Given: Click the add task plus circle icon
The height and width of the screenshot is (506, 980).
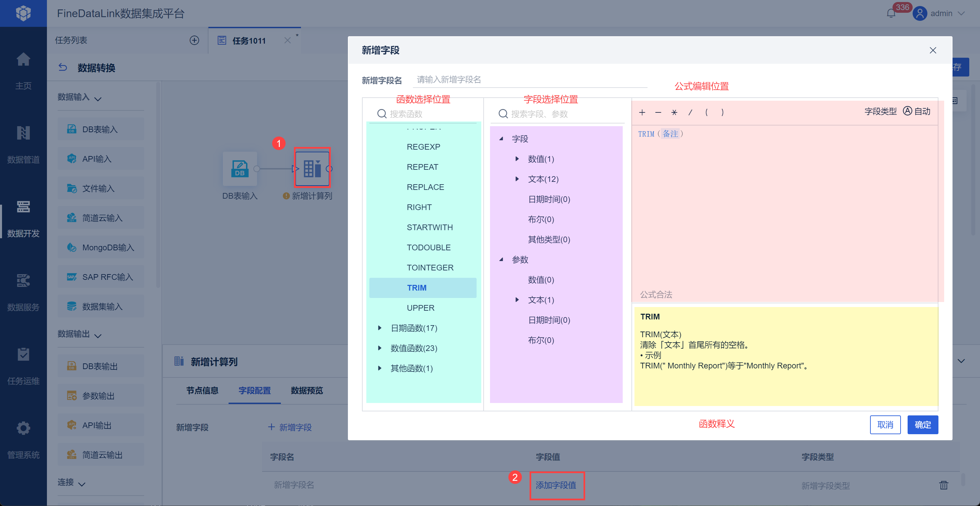Looking at the screenshot, I should 194,40.
